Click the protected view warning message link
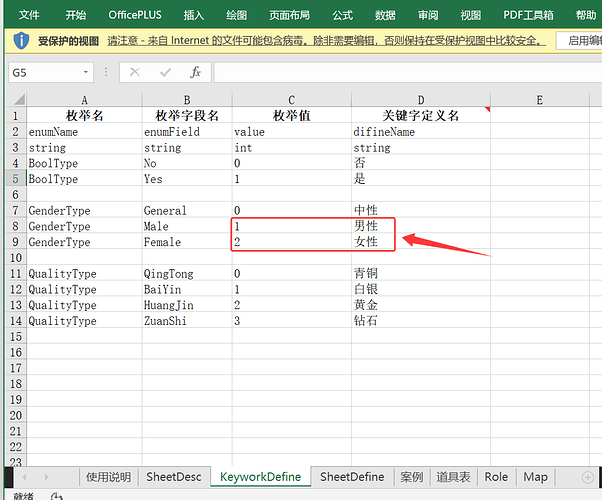This screenshot has height=500, width=602. (326, 40)
